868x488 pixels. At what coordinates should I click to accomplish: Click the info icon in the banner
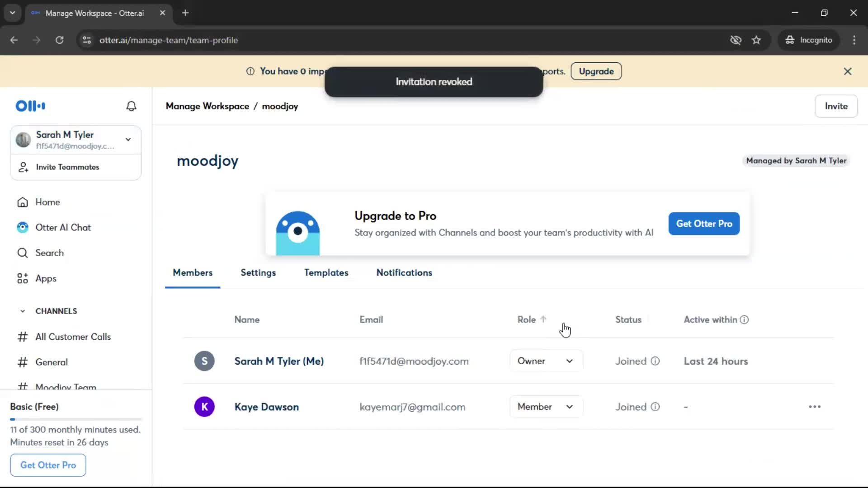point(250,71)
